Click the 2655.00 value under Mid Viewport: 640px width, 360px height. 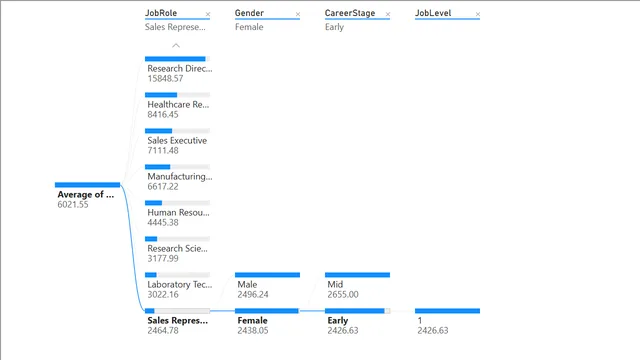(343, 294)
